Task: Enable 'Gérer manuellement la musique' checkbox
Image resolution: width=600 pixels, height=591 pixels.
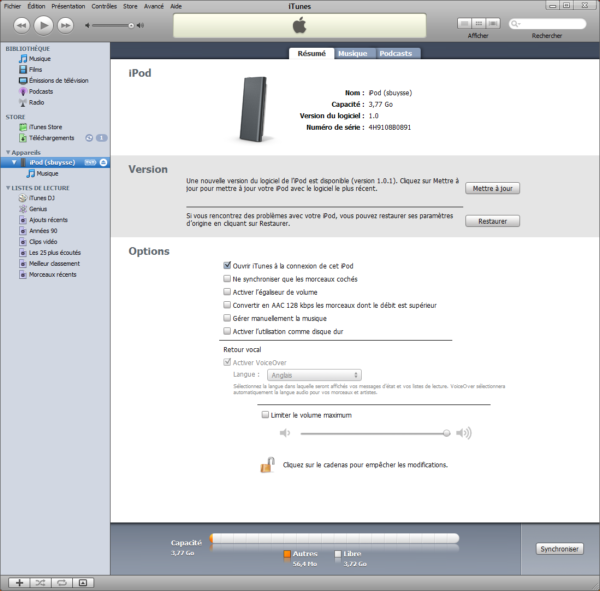Action: [226, 317]
